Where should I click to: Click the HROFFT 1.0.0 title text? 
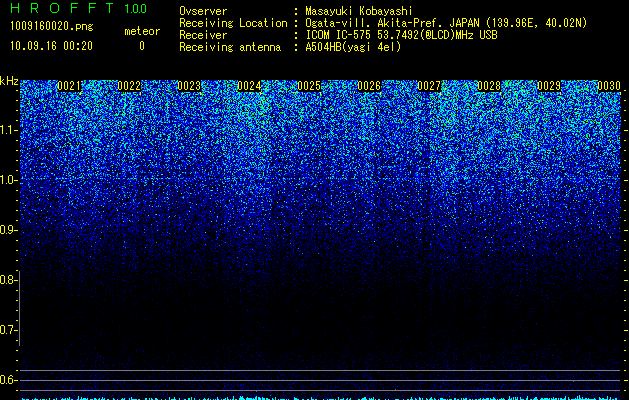[78, 8]
